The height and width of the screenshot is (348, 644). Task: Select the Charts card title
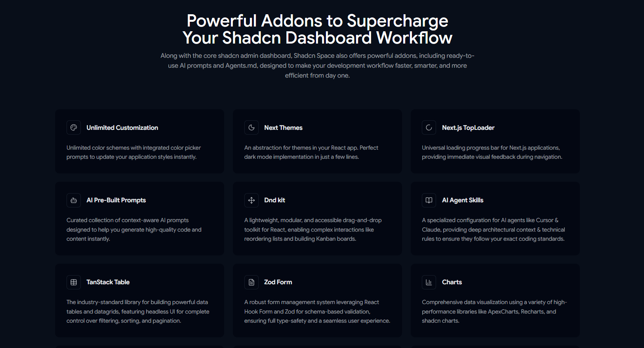452,282
